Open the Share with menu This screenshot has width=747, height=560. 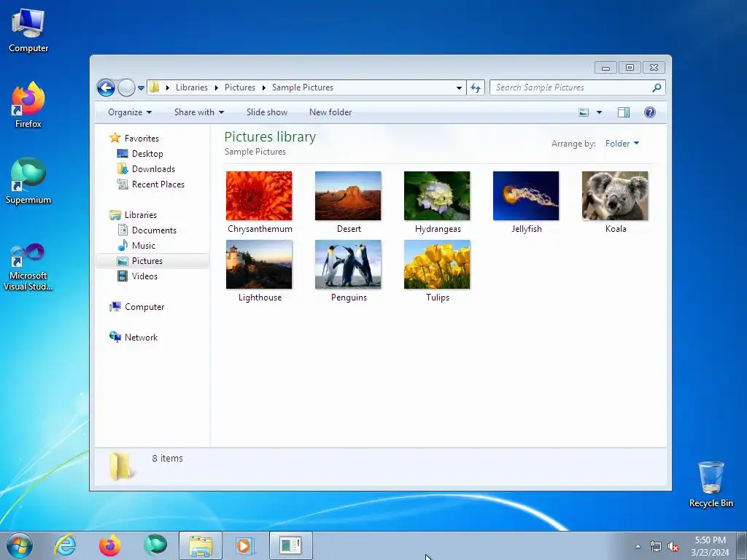199,112
